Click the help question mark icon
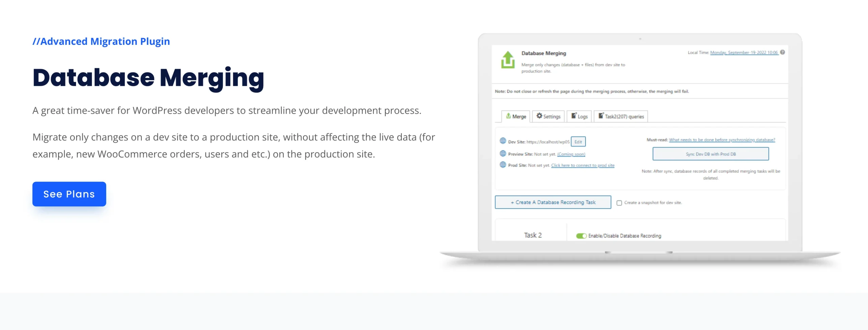The width and height of the screenshot is (868, 330). point(783,52)
